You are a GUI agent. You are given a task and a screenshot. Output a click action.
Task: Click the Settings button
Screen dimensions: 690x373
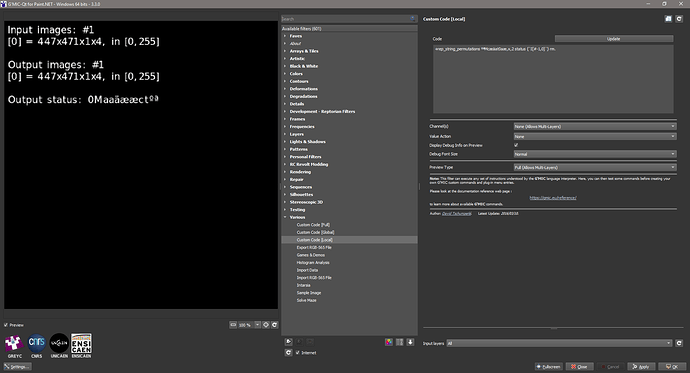click(17, 366)
